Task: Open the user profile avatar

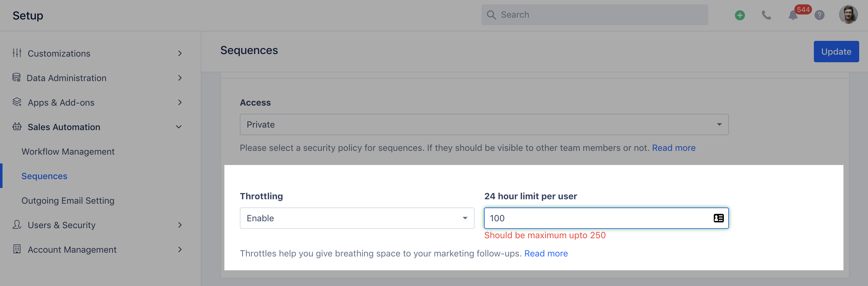Action: point(848,14)
